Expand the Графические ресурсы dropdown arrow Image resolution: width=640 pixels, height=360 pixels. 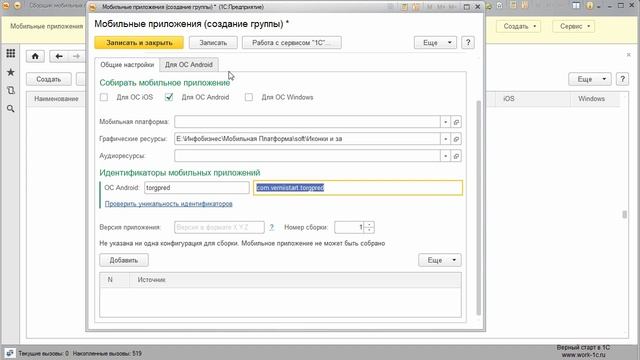(x=446, y=139)
